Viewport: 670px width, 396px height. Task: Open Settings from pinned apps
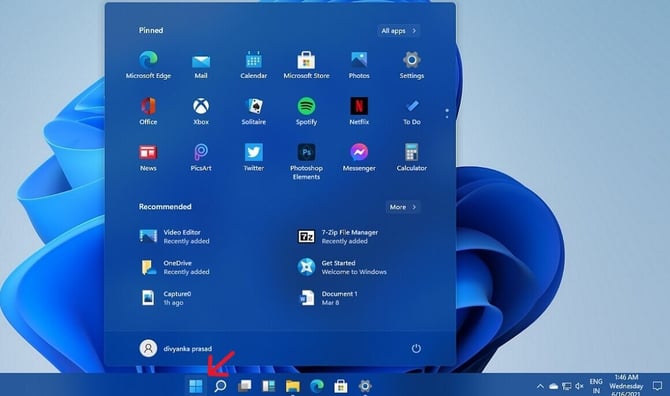point(411,65)
